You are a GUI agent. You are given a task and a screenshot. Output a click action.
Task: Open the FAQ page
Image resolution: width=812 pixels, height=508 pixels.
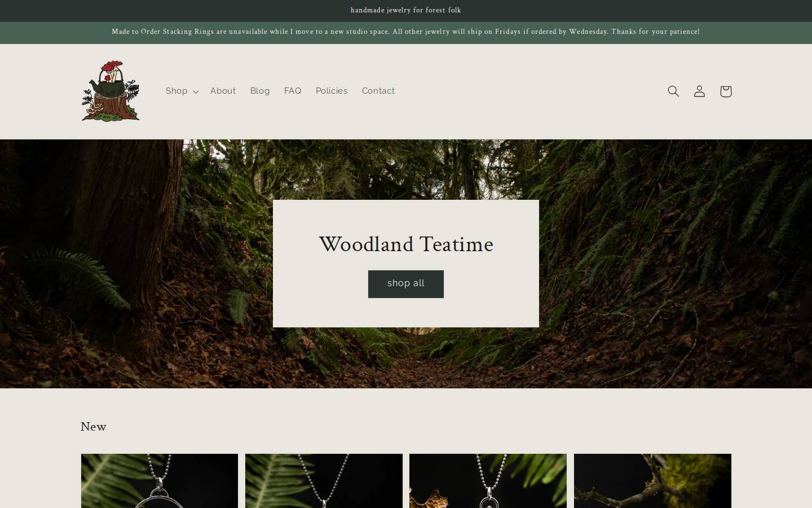(x=293, y=91)
